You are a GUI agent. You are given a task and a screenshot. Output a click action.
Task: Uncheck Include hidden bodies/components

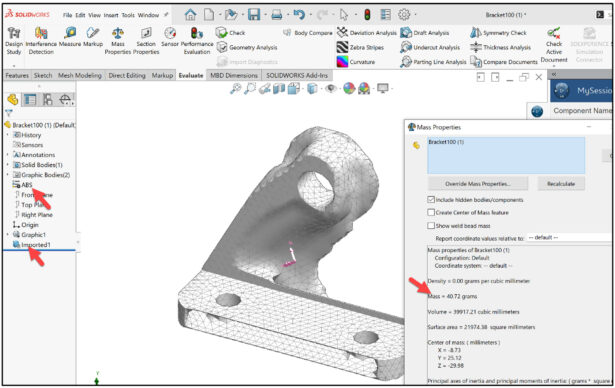[x=431, y=200]
